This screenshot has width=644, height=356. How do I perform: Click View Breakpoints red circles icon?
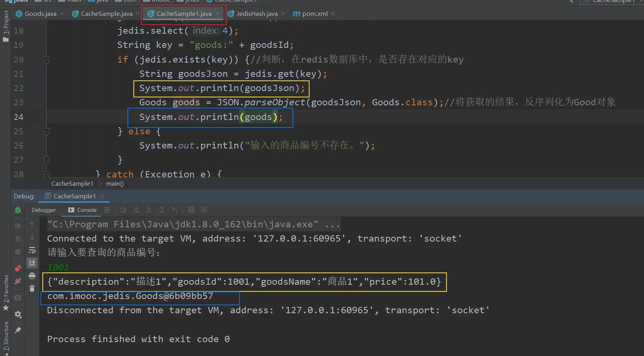[x=18, y=268]
